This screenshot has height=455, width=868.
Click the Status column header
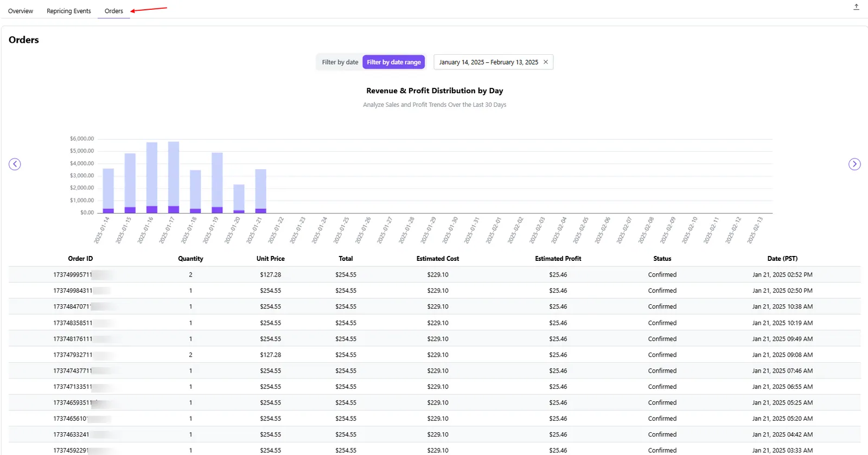(662, 259)
